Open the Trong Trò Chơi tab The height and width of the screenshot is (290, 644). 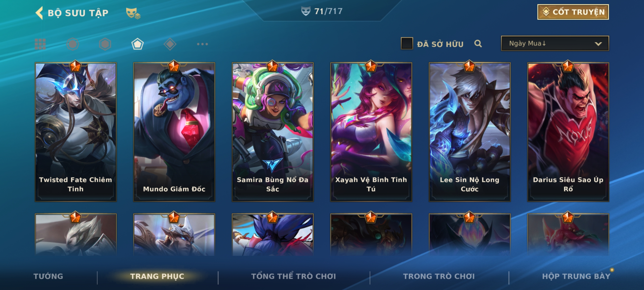point(439,276)
